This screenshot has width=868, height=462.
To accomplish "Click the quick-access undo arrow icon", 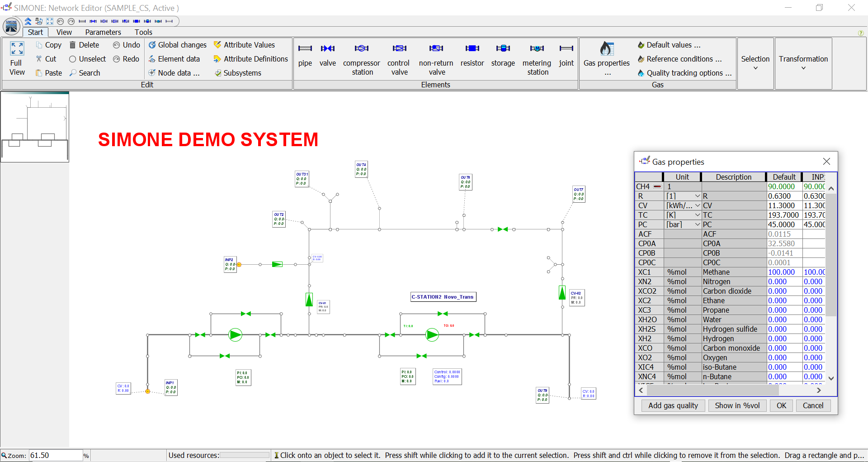I will click(60, 21).
